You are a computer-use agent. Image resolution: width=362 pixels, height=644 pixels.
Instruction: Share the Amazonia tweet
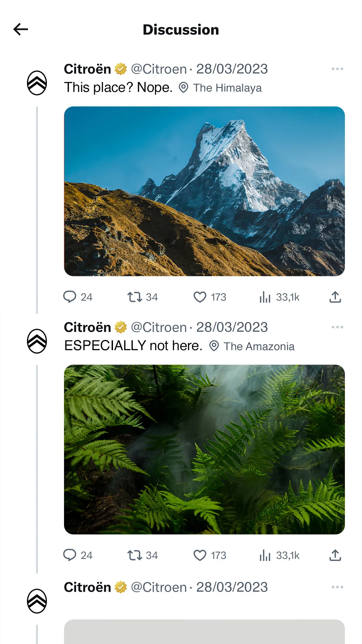335,555
